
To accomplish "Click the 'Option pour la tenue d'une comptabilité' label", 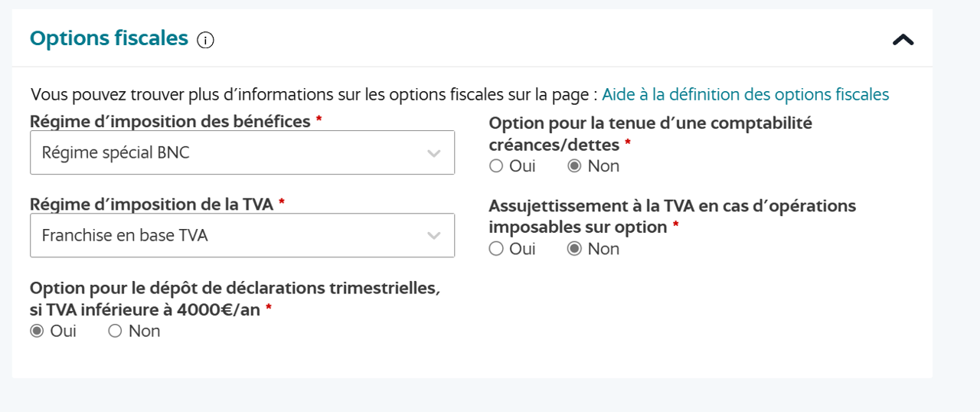I will coord(650,123).
